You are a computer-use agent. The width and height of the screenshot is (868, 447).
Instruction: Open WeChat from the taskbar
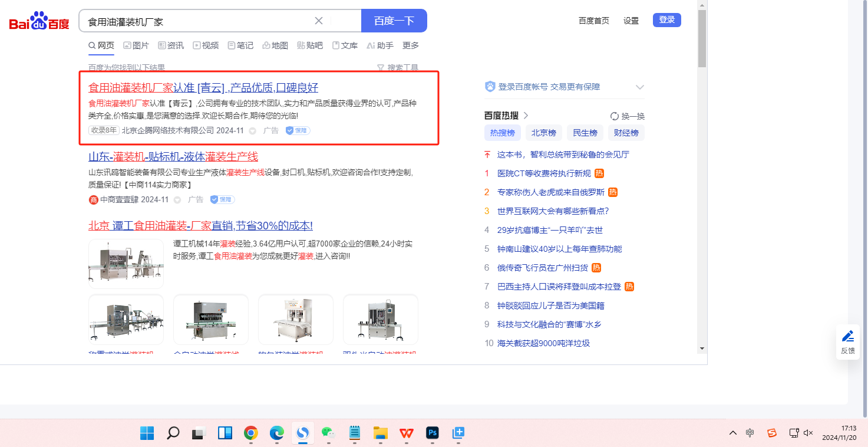pos(328,433)
